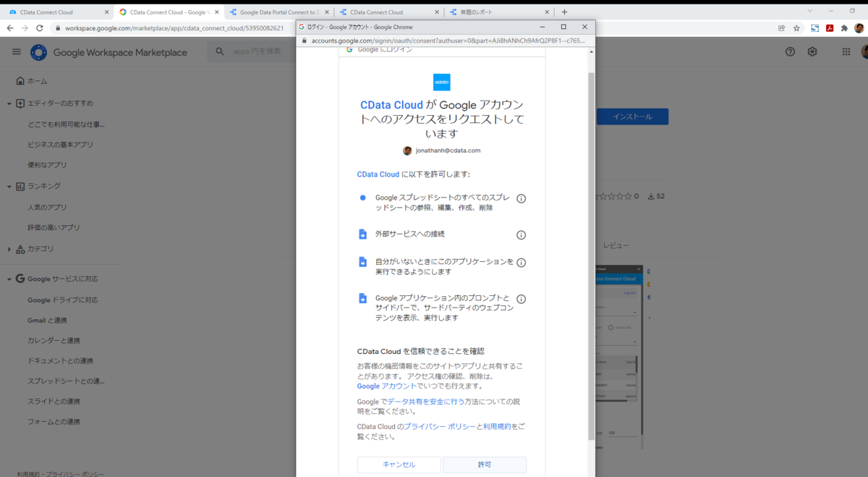Click the share page icon in address bar
Screen dimensions: 868x477
(782, 28)
